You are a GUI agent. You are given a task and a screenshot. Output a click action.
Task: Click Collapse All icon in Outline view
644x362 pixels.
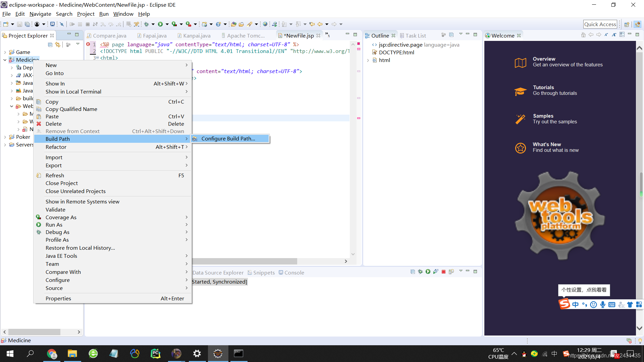(451, 35)
